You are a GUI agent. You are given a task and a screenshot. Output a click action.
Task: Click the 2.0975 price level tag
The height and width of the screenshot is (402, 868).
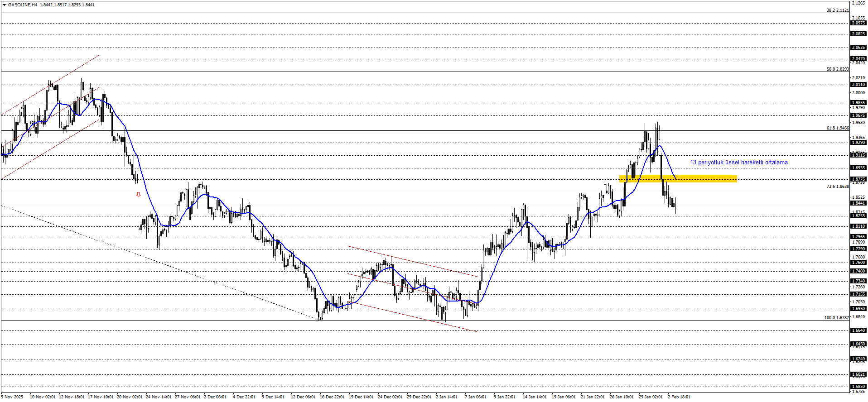point(858,23)
